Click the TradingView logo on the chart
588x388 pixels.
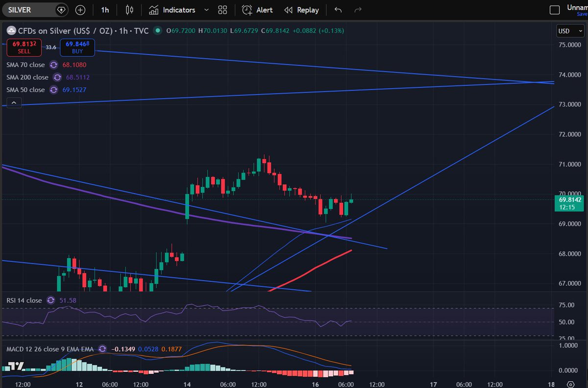[17, 366]
